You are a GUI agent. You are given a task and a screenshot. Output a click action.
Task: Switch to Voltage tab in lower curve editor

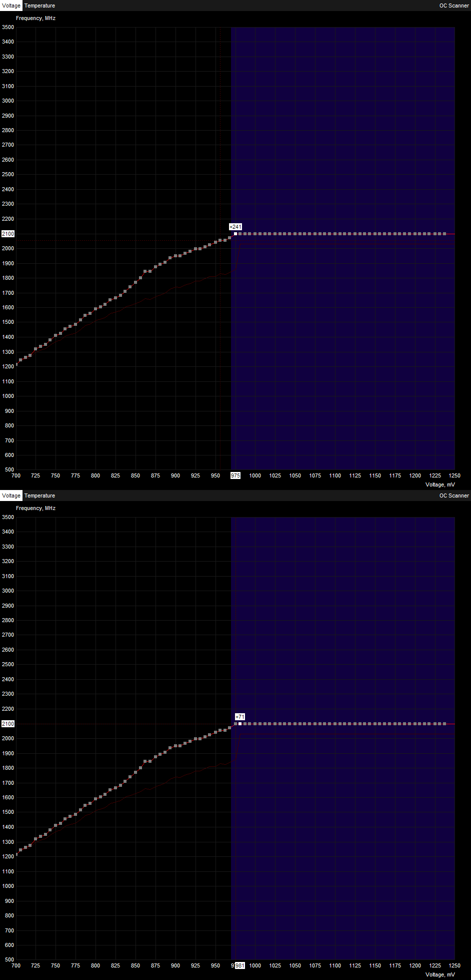point(11,496)
